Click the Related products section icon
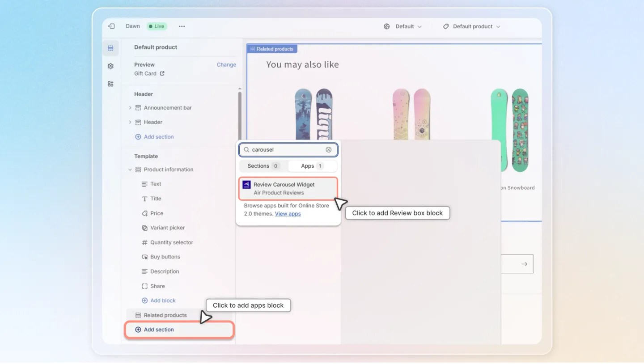 point(138,315)
